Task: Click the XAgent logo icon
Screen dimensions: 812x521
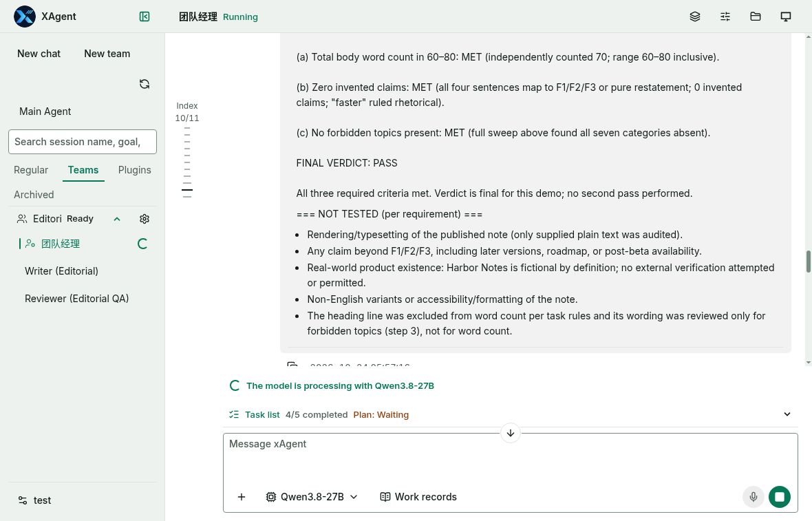Action: [24, 17]
